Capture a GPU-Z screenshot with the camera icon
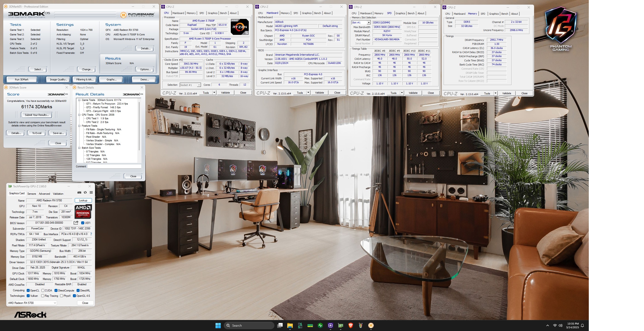This screenshot has height=331, width=644. point(79,192)
